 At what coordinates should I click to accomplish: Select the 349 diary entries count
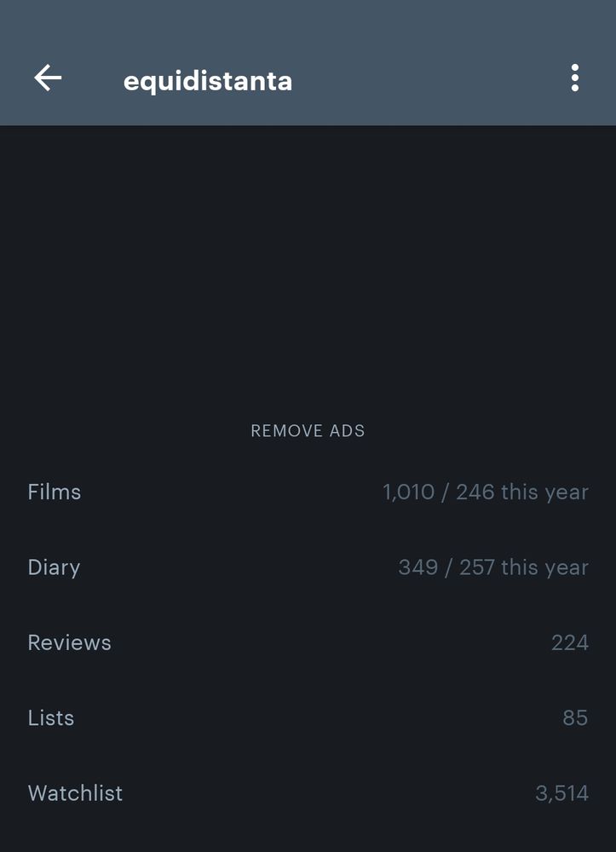pyautogui.click(x=417, y=567)
